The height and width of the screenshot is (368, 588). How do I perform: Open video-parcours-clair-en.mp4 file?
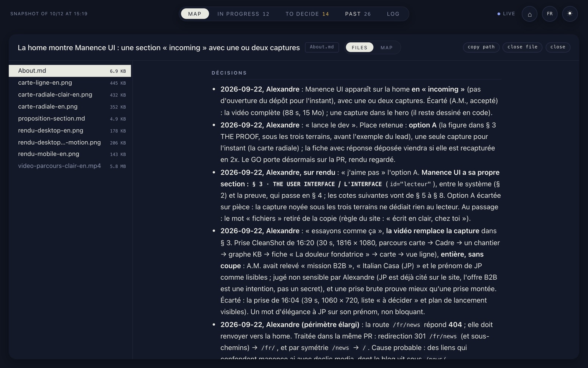[70, 166]
